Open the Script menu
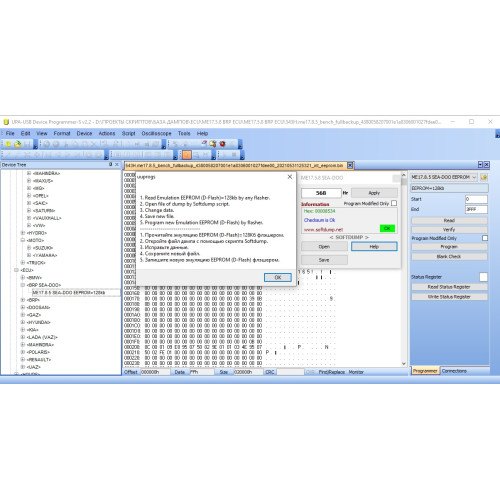 pos(129,133)
